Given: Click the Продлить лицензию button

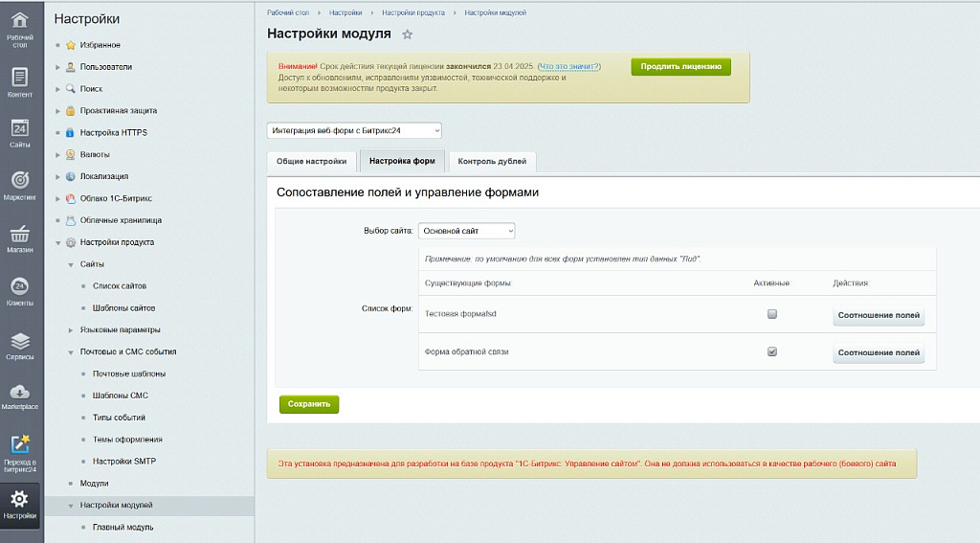Looking at the screenshot, I should coord(680,67).
